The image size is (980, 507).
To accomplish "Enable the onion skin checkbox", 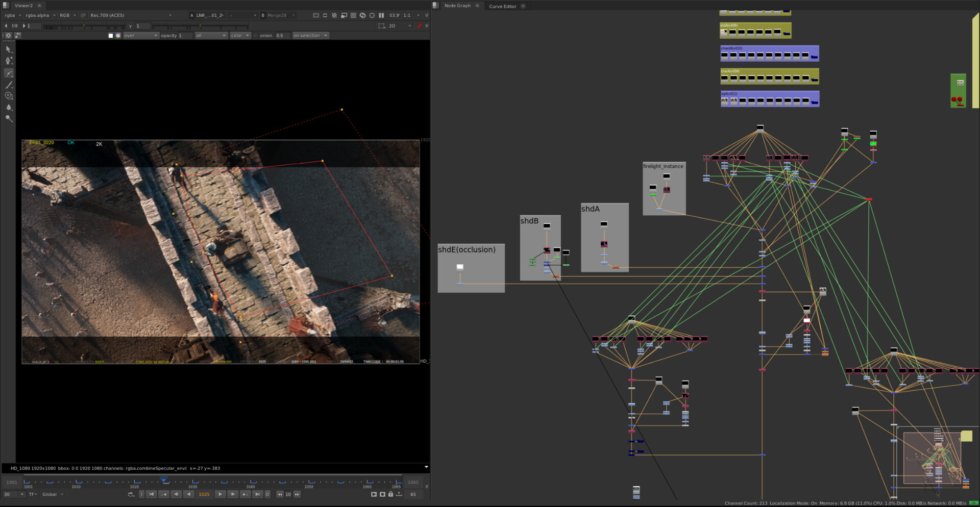I will (256, 36).
